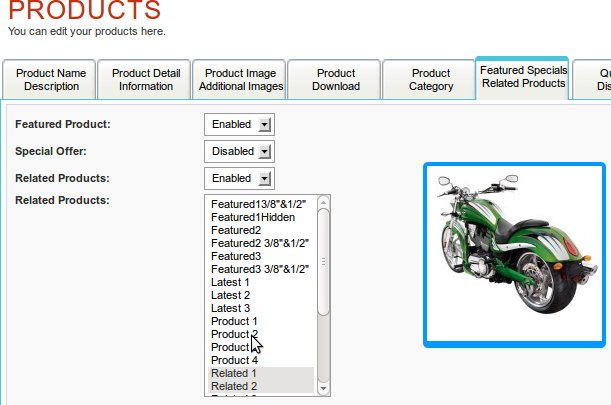Select Latest 2 list entry
Image resolution: width=611 pixels, height=405 pixels.
pos(230,295)
